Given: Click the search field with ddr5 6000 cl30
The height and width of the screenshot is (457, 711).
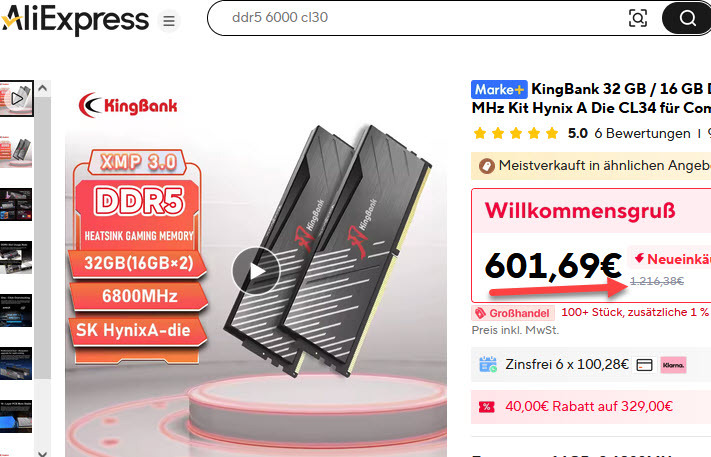Looking at the screenshot, I should click(x=417, y=18).
